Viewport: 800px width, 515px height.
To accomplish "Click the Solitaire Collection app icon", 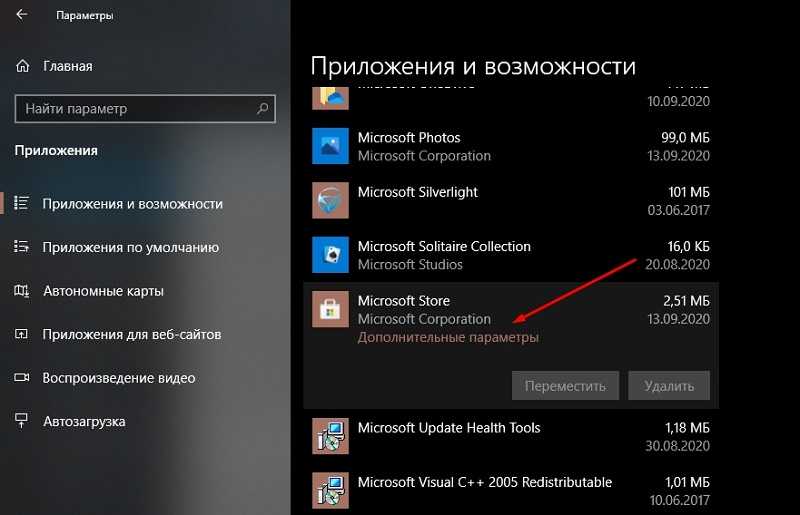I will [330, 255].
